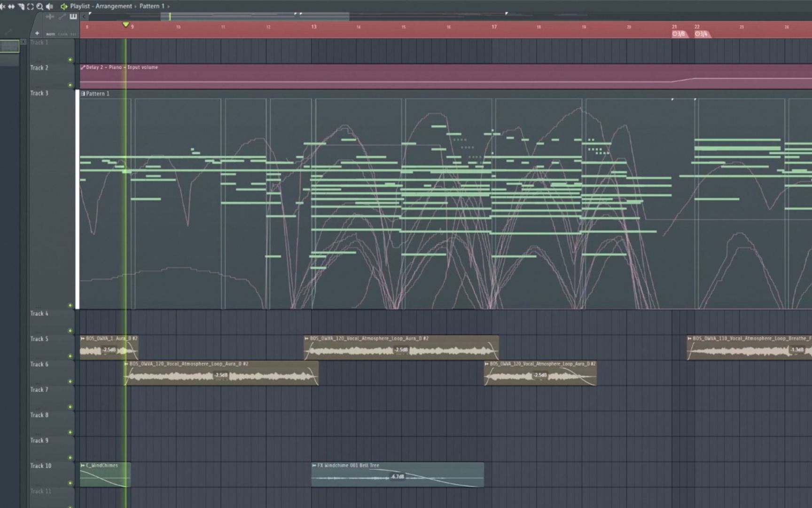Click bar 17 on the timeline ruler

point(494,27)
